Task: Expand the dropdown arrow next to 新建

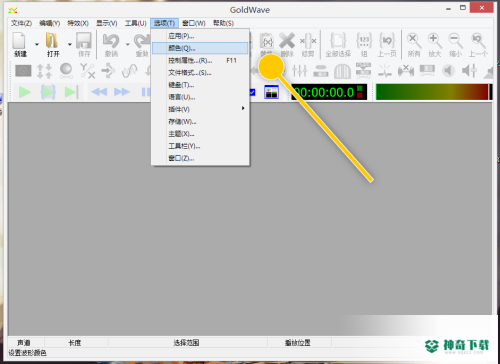Action: [37, 44]
